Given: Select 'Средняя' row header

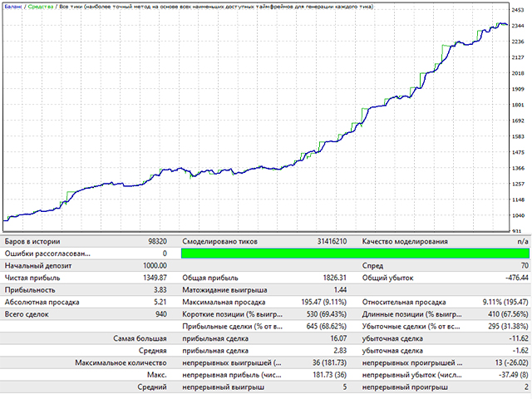Looking at the screenshot, I should [x=153, y=351].
